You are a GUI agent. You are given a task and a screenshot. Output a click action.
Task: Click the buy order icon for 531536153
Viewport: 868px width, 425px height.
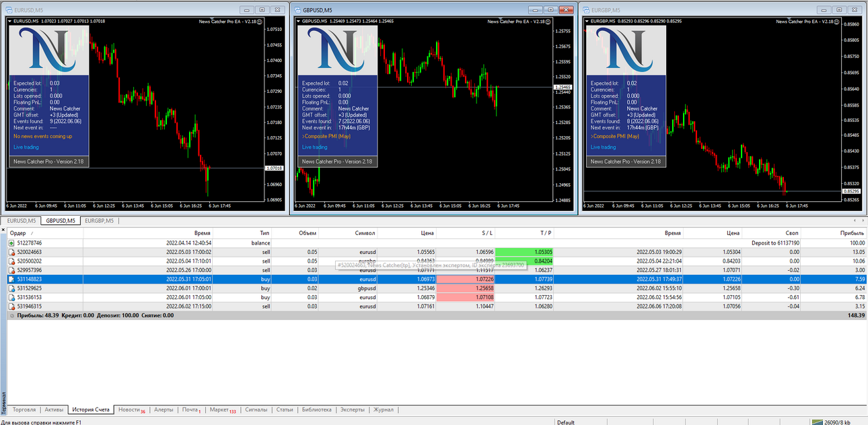point(11,297)
